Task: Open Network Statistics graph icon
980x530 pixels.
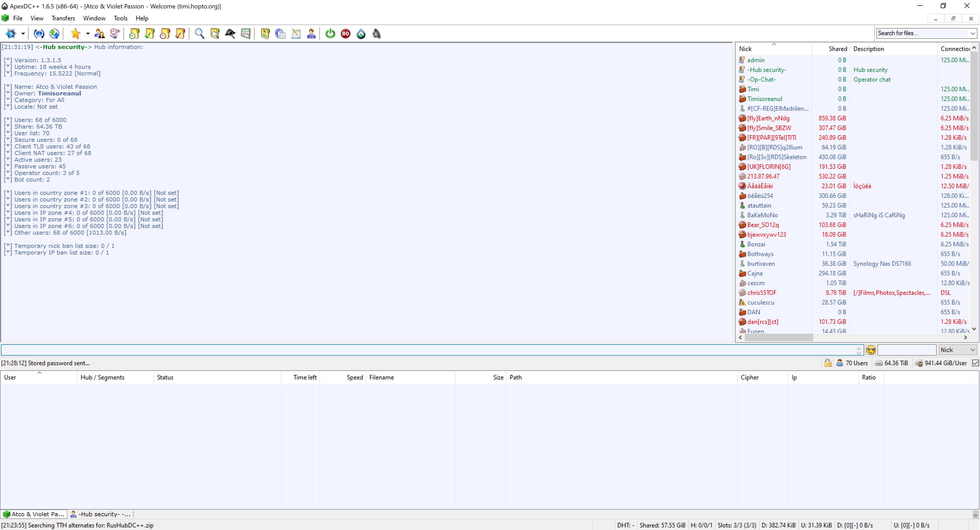Action: 246,33
